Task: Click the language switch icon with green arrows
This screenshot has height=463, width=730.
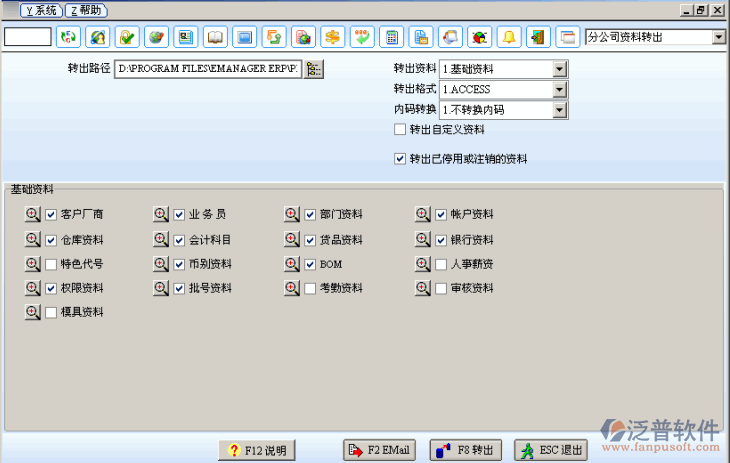Action: tap(68, 37)
